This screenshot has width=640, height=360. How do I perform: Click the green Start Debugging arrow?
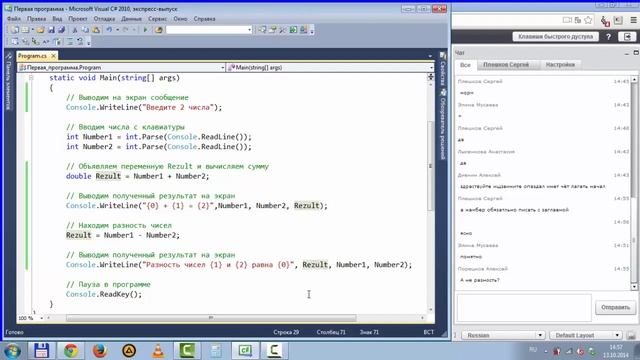click(145, 30)
